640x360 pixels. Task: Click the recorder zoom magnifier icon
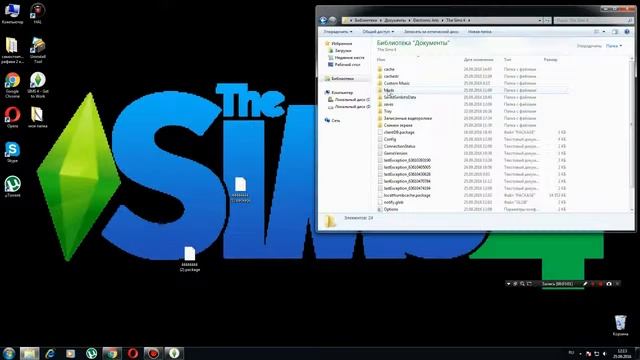pyautogui.click(x=522, y=284)
